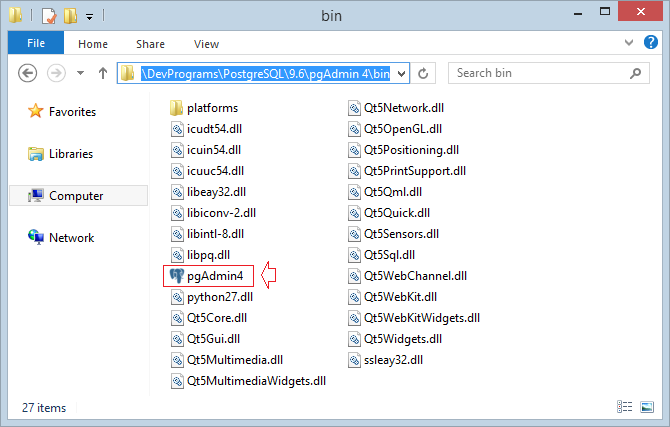
Task: Select file named Qt5Multimedia.dll
Action: click(235, 360)
